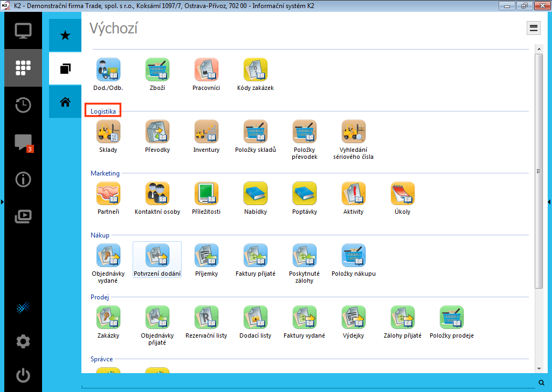The width and height of the screenshot is (552, 392).
Task: Open the Příležitosti module
Action: point(206,193)
